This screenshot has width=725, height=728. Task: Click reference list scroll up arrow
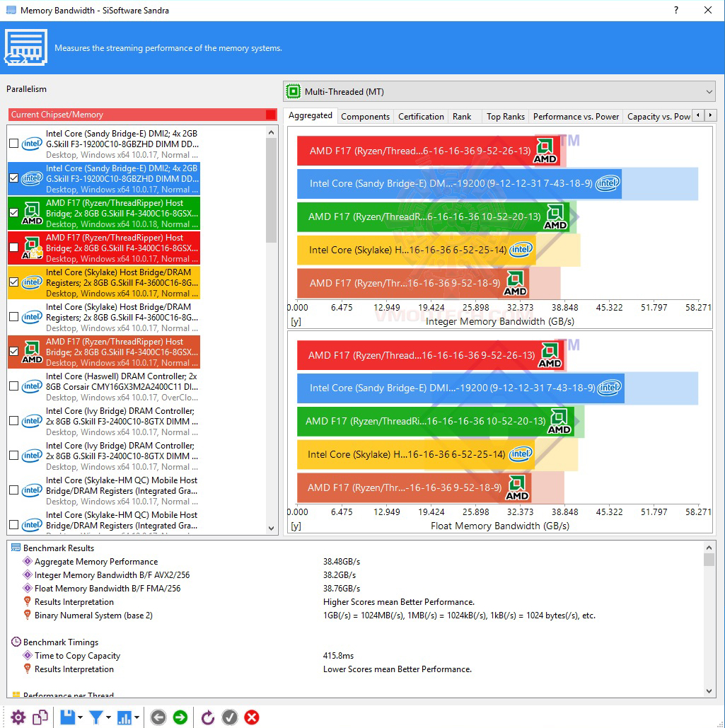272,132
